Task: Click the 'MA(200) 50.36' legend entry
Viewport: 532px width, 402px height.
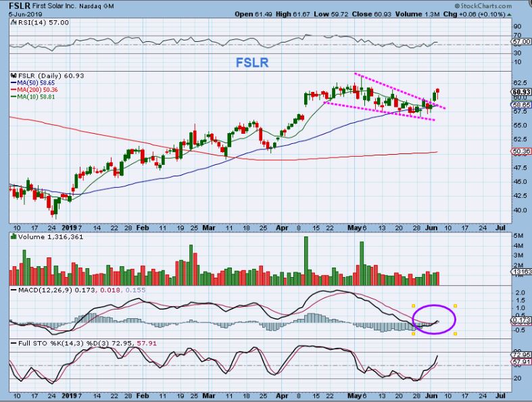Action: [37, 90]
